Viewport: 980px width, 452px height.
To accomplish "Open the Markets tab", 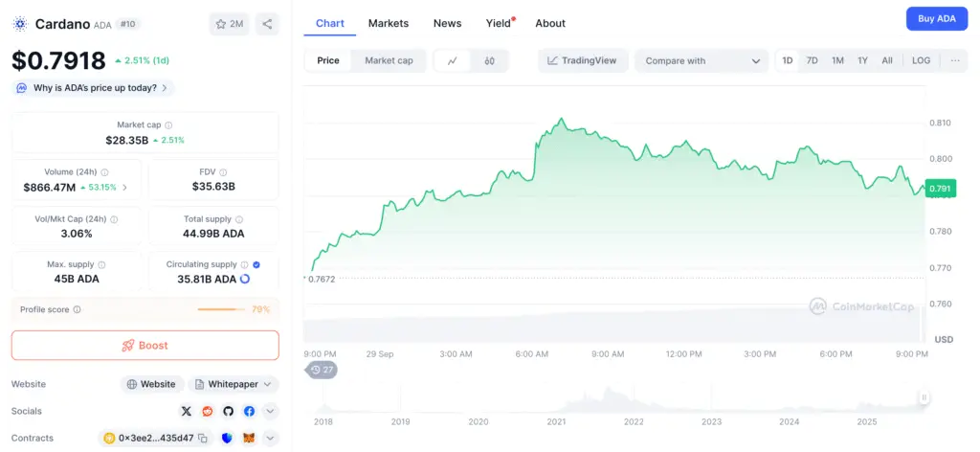I will [x=389, y=23].
